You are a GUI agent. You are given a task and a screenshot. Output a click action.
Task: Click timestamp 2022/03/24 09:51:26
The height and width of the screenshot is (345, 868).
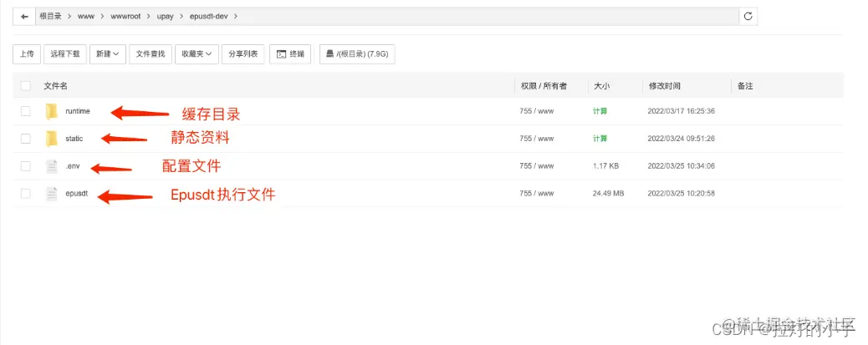pos(681,139)
